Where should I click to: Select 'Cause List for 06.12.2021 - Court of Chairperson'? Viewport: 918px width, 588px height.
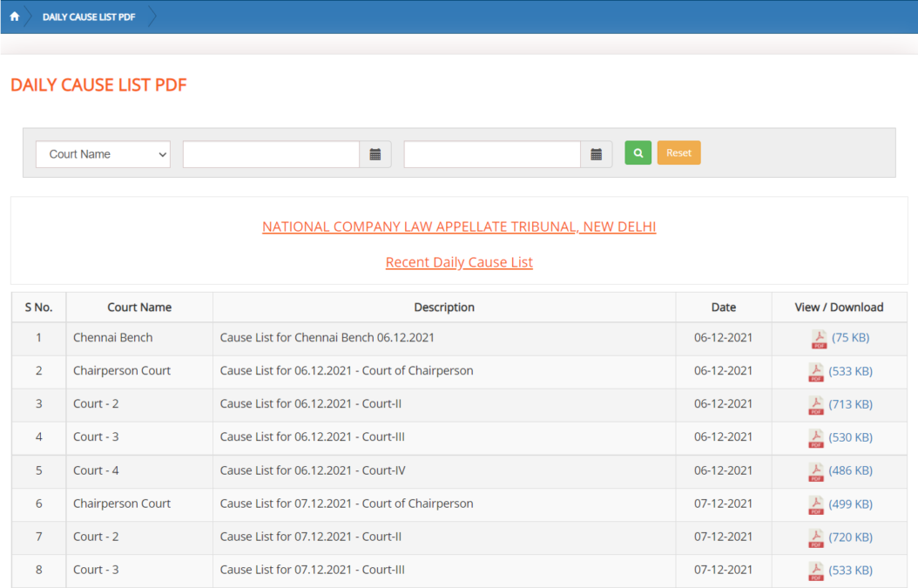point(347,371)
